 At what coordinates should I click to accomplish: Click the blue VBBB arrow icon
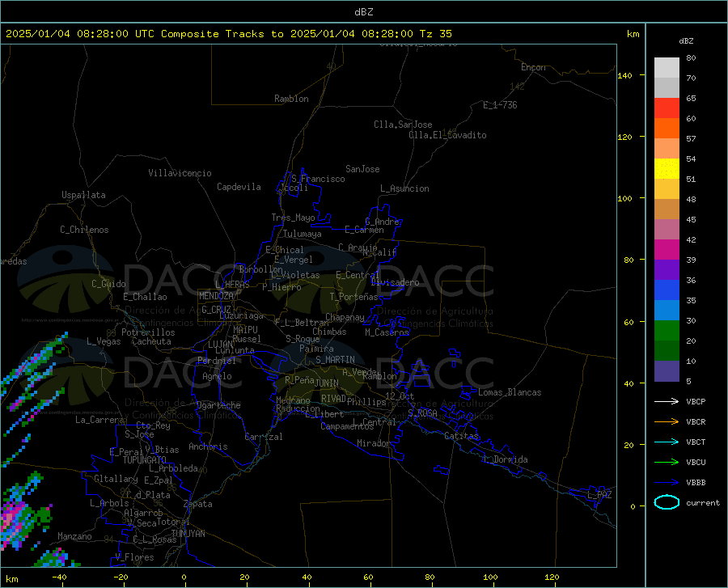pyautogui.click(x=667, y=482)
